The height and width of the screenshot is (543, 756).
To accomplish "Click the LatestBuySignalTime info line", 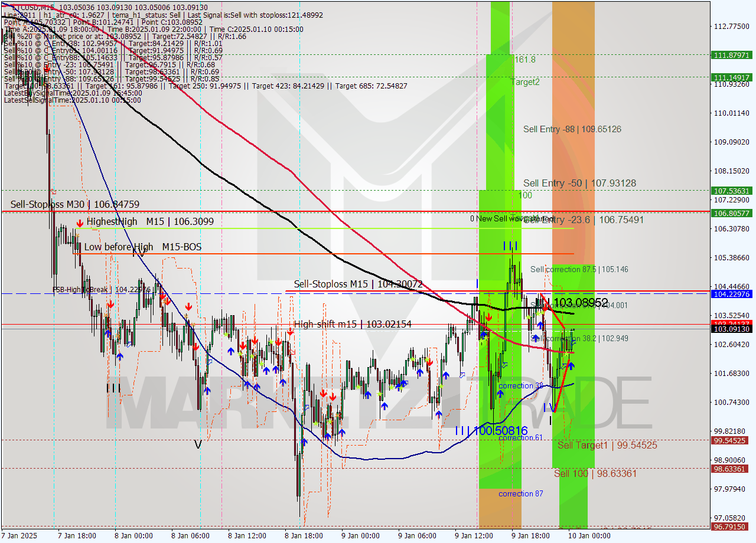I will pyautogui.click(x=73, y=93).
